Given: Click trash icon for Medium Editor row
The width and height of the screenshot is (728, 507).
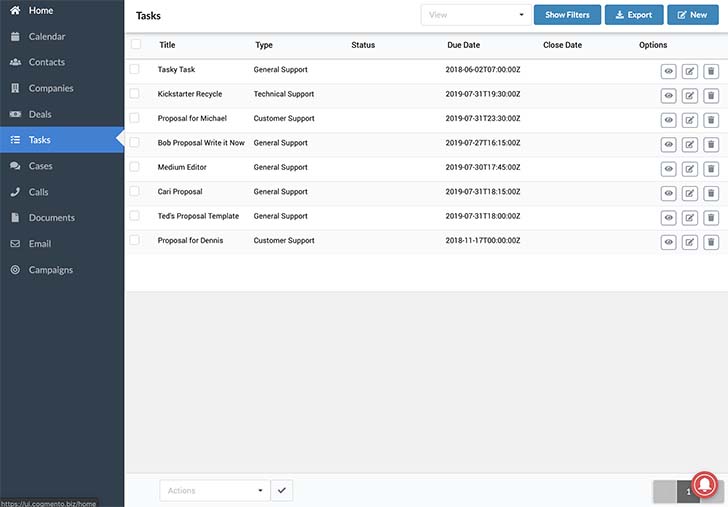Looking at the screenshot, I should pyautogui.click(x=711, y=168).
